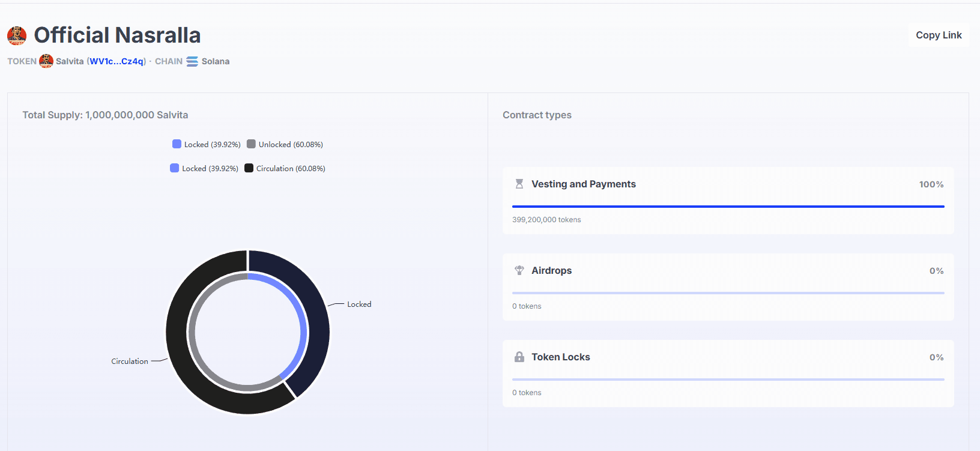Select the Vesting and Payments contract type
The image size is (980, 451).
tap(583, 184)
